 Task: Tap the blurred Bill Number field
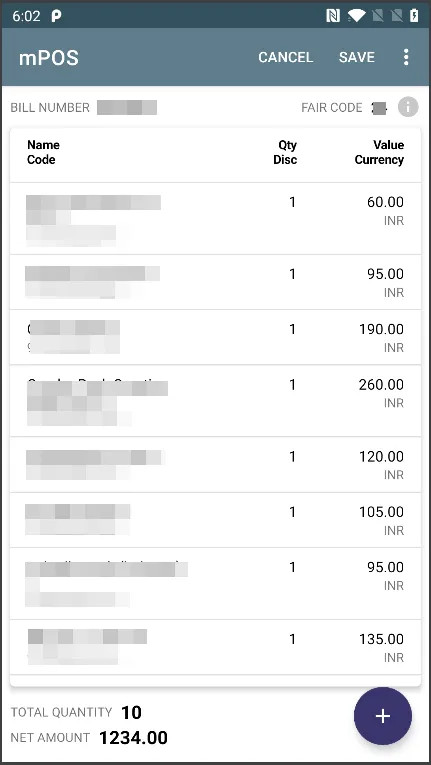(127, 107)
